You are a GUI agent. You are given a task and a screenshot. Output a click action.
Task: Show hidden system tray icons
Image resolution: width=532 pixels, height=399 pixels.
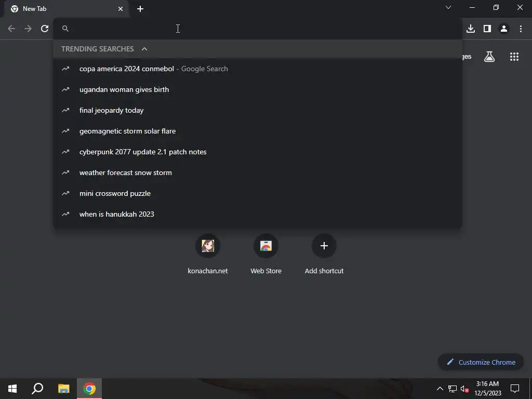tap(440, 389)
